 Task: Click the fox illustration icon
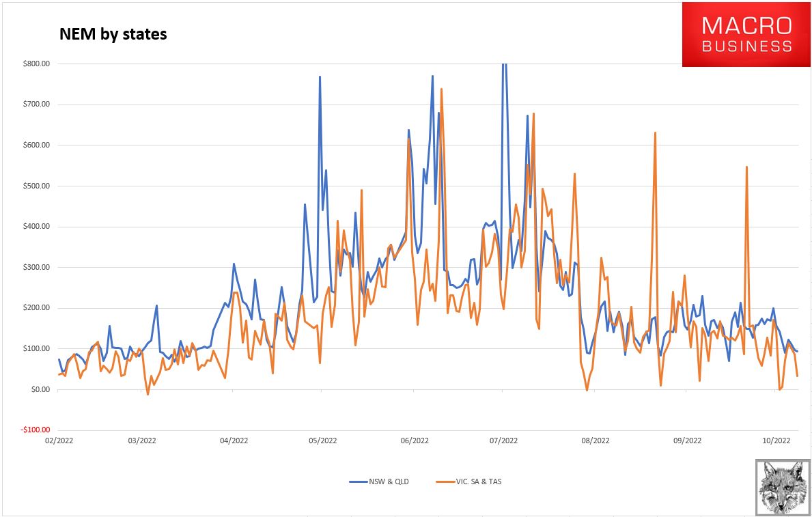(783, 487)
